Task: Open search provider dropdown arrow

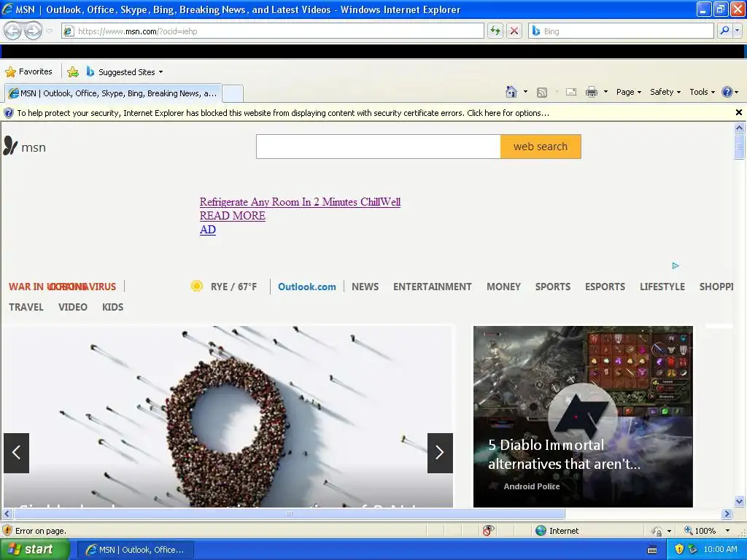Action: 737,31
